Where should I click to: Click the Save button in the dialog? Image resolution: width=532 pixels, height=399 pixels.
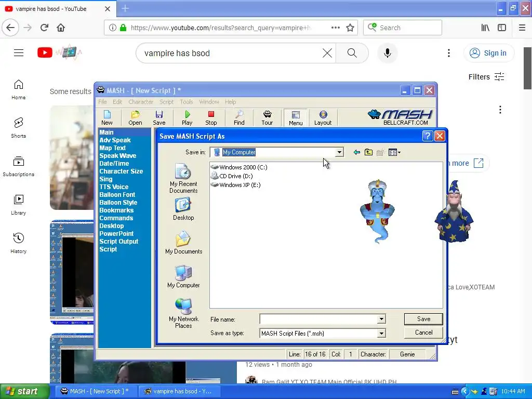(x=423, y=319)
